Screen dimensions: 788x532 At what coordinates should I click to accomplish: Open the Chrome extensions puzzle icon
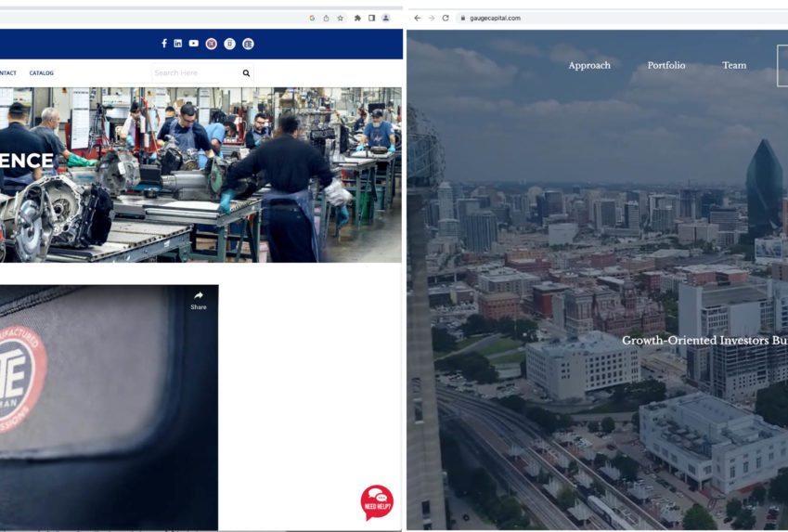[x=357, y=18]
